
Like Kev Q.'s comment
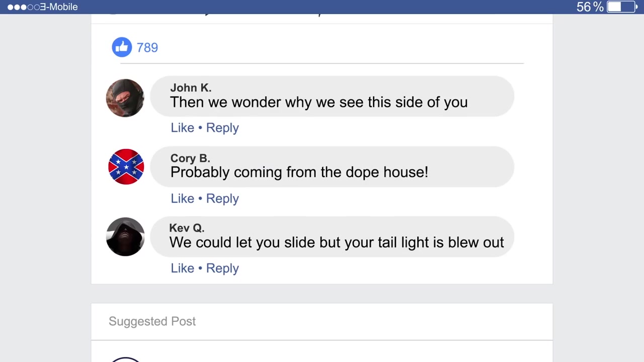pyautogui.click(x=182, y=268)
